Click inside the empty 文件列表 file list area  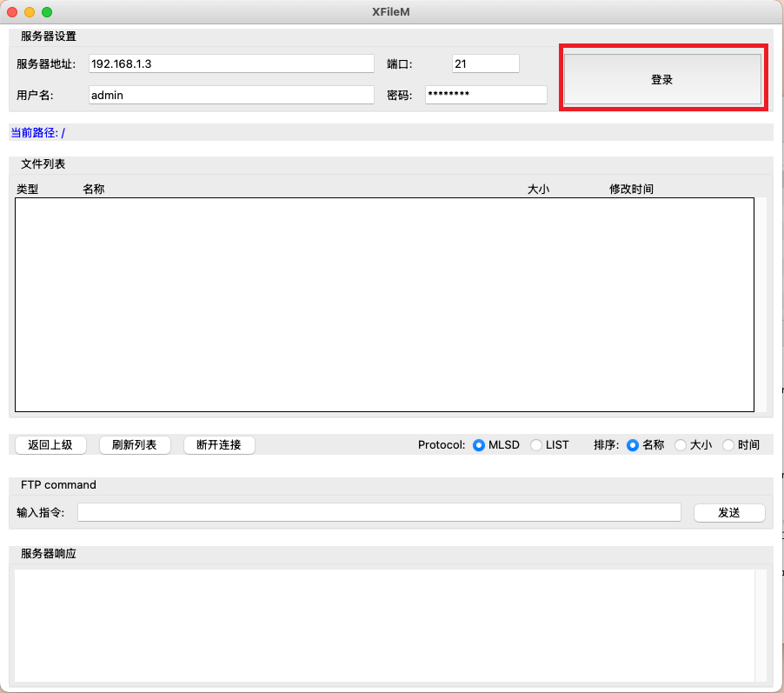click(x=384, y=304)
